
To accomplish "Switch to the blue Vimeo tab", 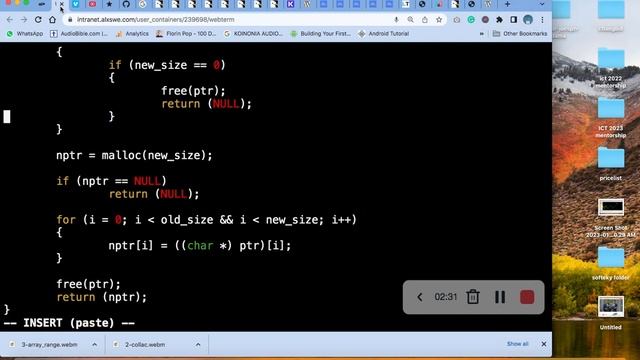I will tap(76, 4).
